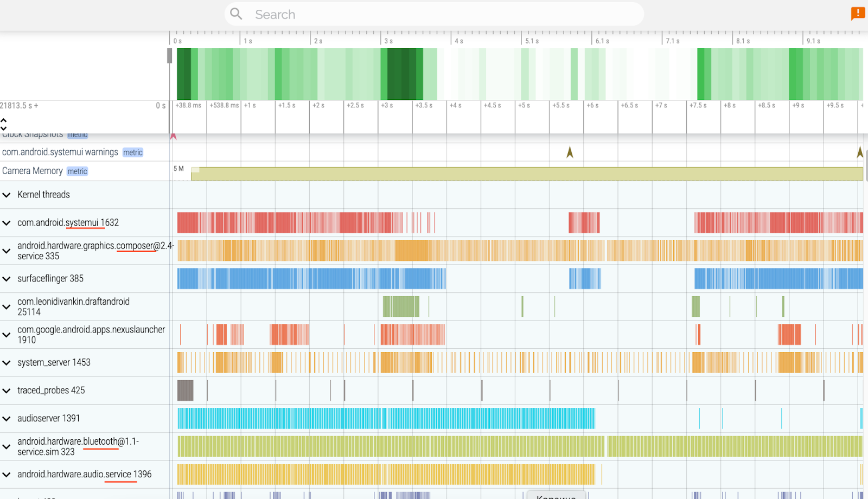The height and width of the screenshot is (499, 868).
Task: Expand the surfaceflinger 385 track group
Action: point(7,279)
